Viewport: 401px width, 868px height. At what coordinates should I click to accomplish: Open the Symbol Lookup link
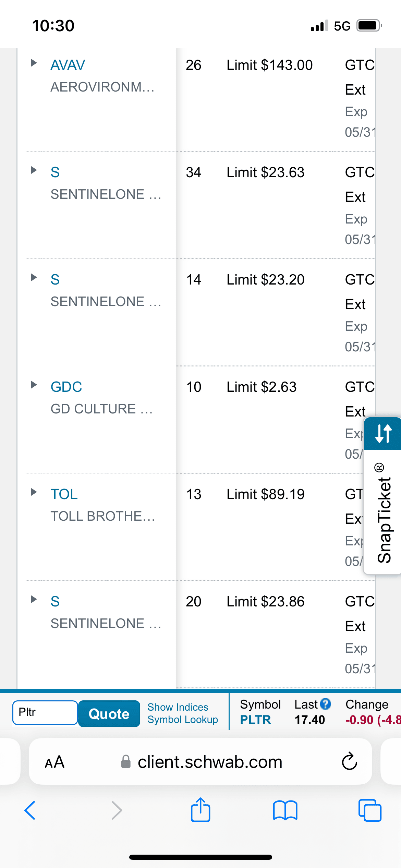(183, 720)
